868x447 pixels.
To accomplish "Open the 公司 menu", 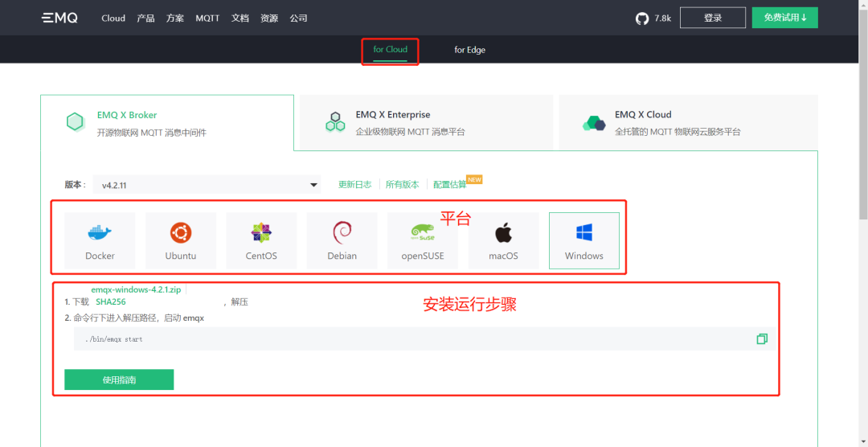I will [298, 18].
